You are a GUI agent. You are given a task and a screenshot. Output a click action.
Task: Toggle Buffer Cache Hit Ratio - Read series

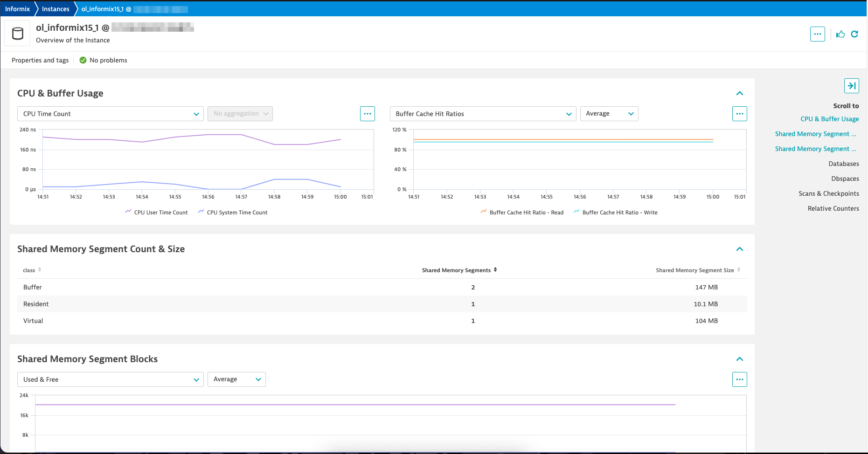click(522, 213)
